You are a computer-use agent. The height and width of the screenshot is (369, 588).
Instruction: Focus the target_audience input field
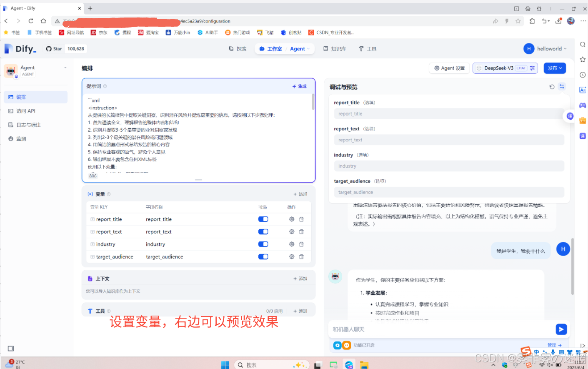click(x=449, y=192)
